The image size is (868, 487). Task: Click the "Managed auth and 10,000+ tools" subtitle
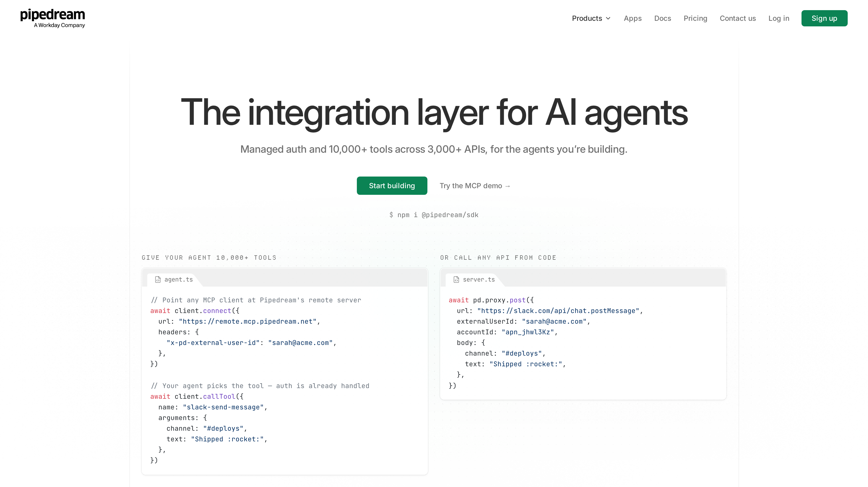tap(434, 149)
